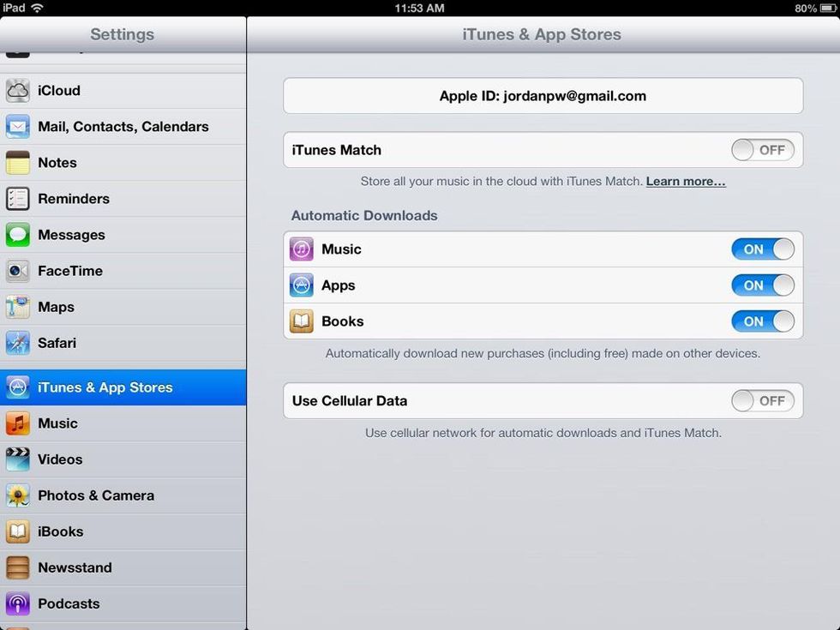Viewport: 840px width, 630px height.
Task: Enable the iTunes Match switch
Action: coord(762,150)
